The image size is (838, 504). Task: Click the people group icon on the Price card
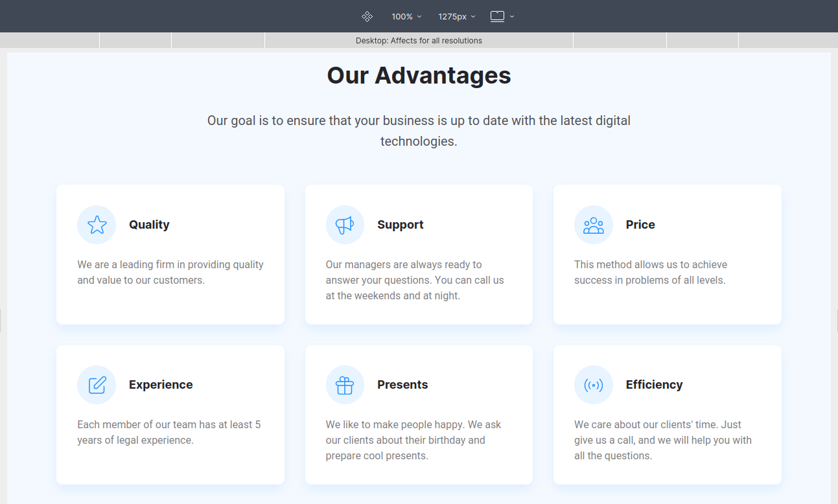tap(594, 225)
